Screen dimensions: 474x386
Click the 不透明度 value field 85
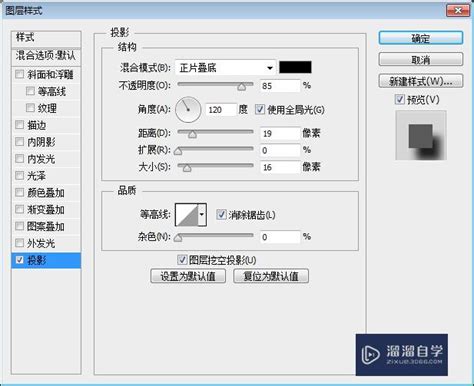click(x=280, y=86)
